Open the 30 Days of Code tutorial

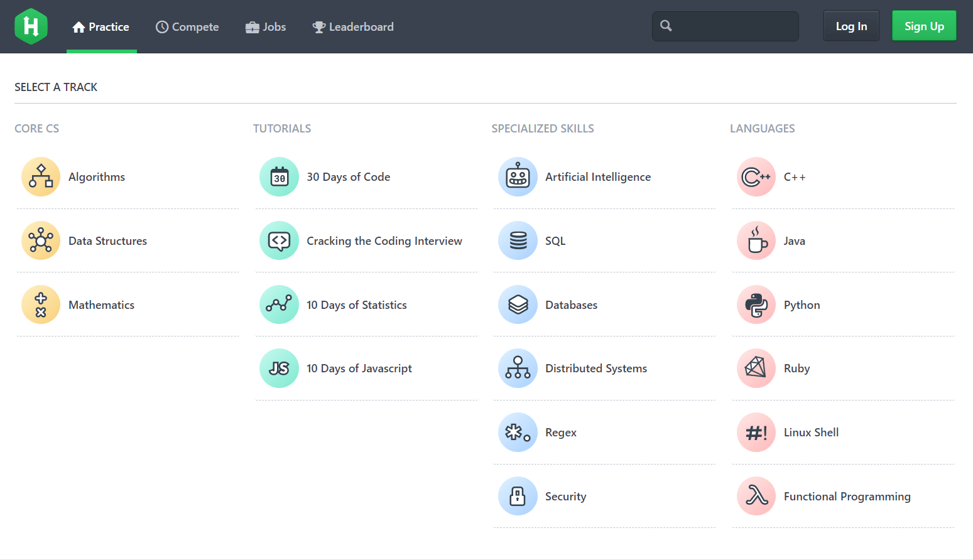tap(349, 177)
